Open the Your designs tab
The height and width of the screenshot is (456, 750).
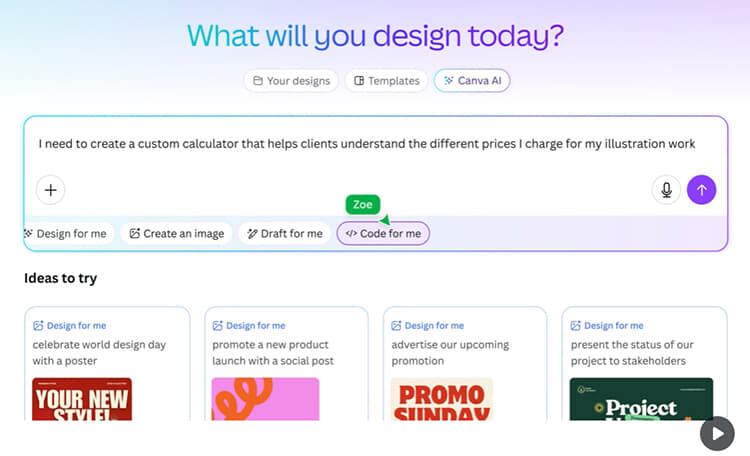290,81
